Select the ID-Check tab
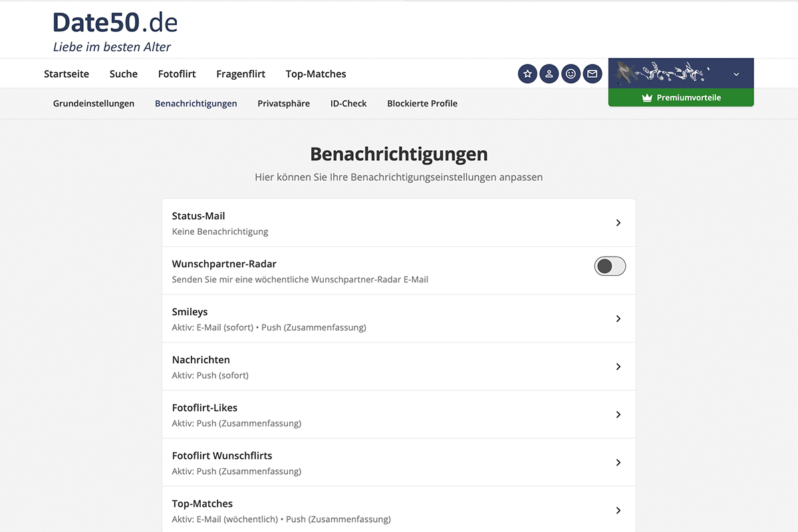Screen dimensions: 798x532 point(348,104)
